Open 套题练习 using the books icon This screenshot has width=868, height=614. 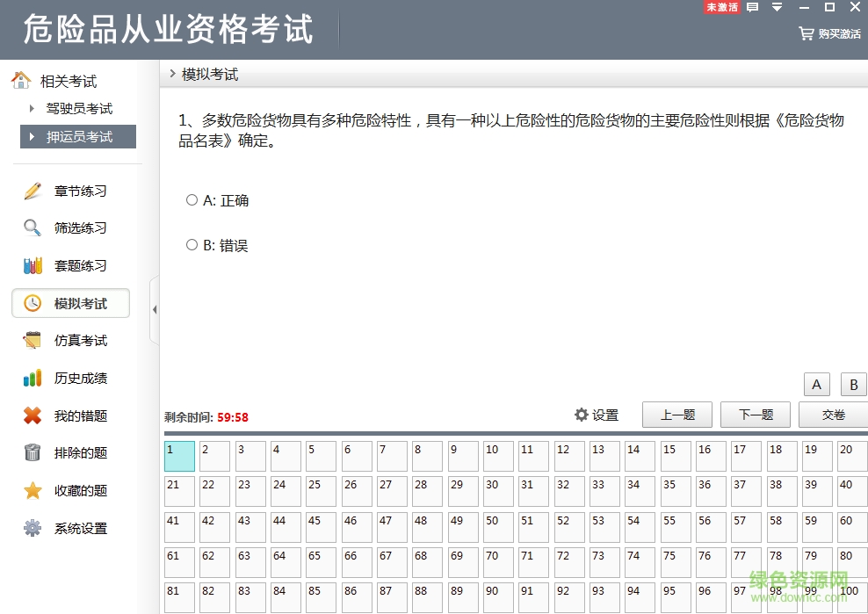32,265
